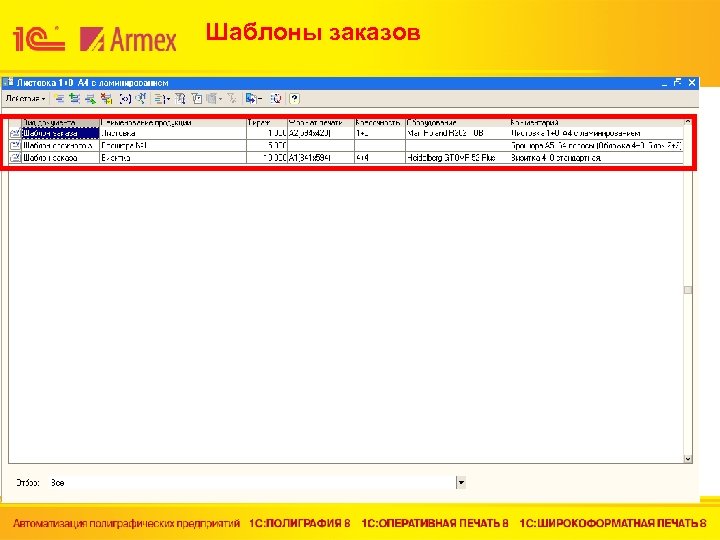Click the Edit current item toolbar icon

(90, 98)
